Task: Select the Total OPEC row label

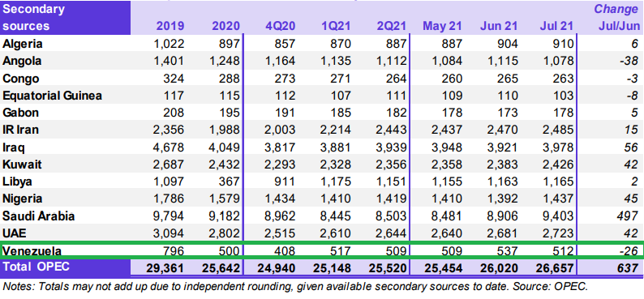Action: coord(36,267)
